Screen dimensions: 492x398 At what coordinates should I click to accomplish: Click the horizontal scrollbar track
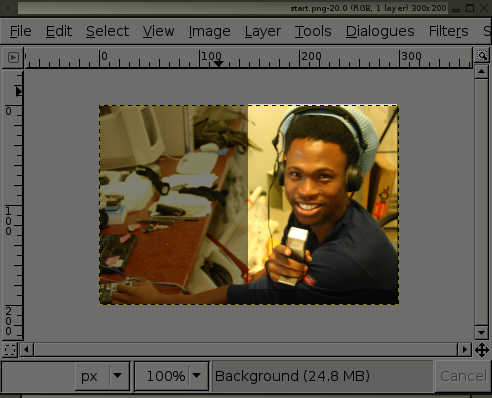[246, 350]
